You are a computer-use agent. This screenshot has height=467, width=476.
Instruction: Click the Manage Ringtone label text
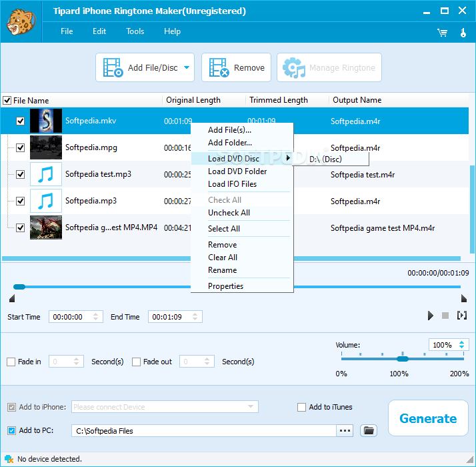point(342,68)
